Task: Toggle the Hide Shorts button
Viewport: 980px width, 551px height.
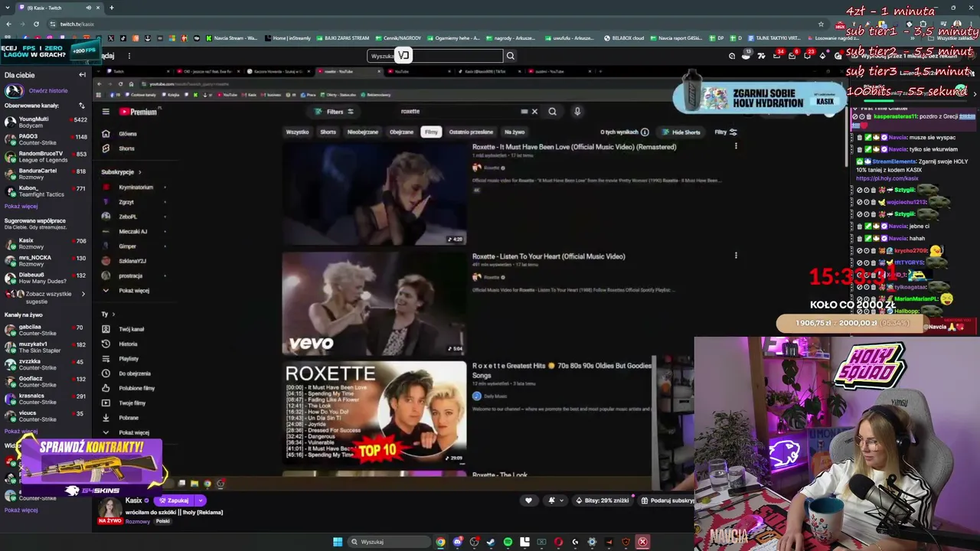Action: pyautogui.click(x=681, y=132)
